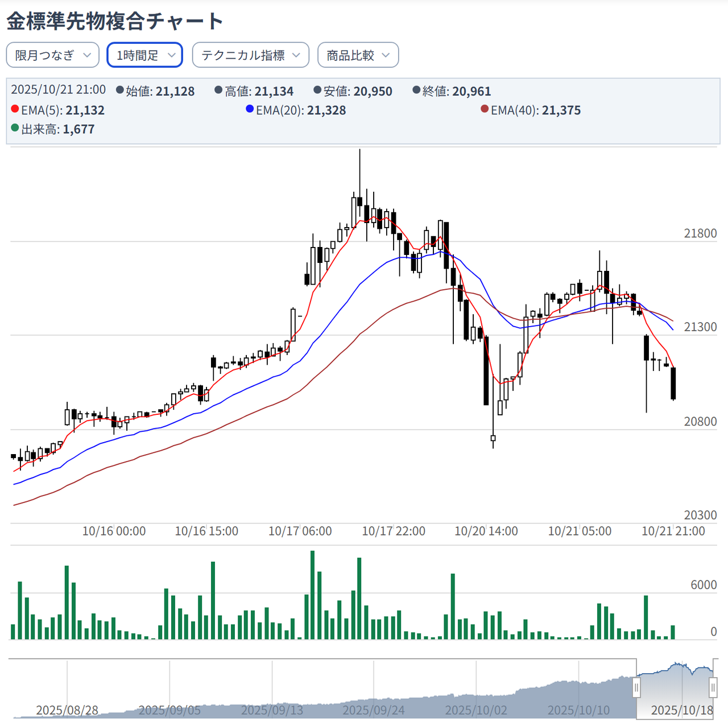728x721 pixels.
Task: Click the 高値 legend dot
Action: click(217, 90)
